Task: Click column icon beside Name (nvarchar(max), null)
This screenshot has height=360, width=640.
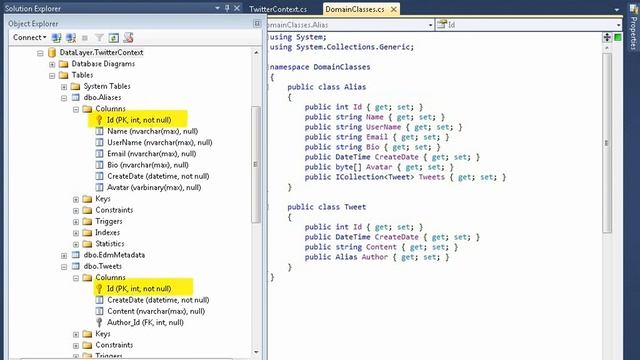Action: point(99,131)
